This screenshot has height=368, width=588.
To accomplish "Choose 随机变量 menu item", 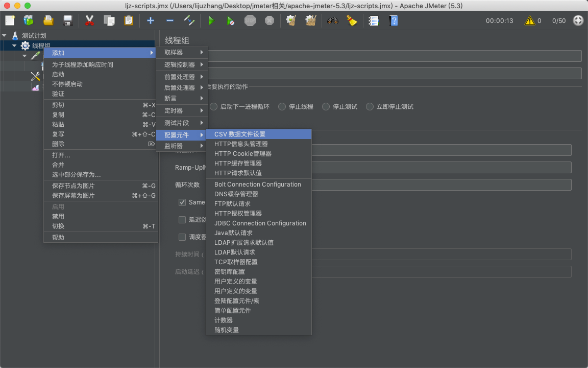I will coord(259,330).
